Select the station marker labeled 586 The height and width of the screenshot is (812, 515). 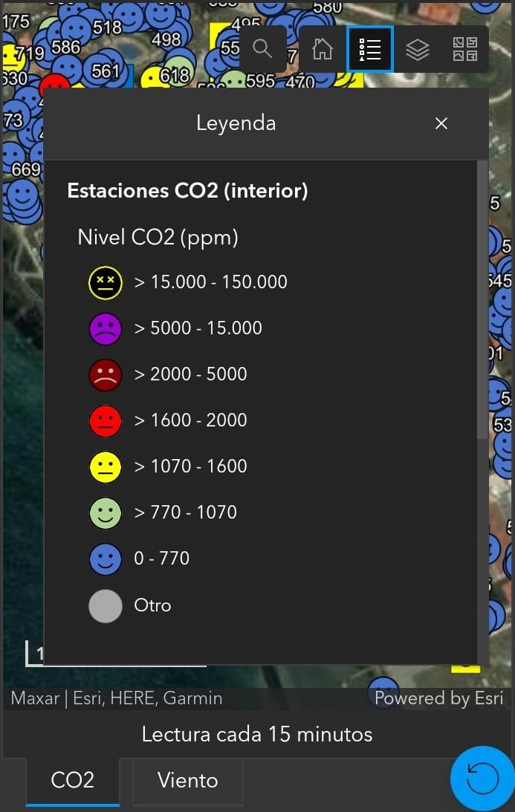(65, 48)
